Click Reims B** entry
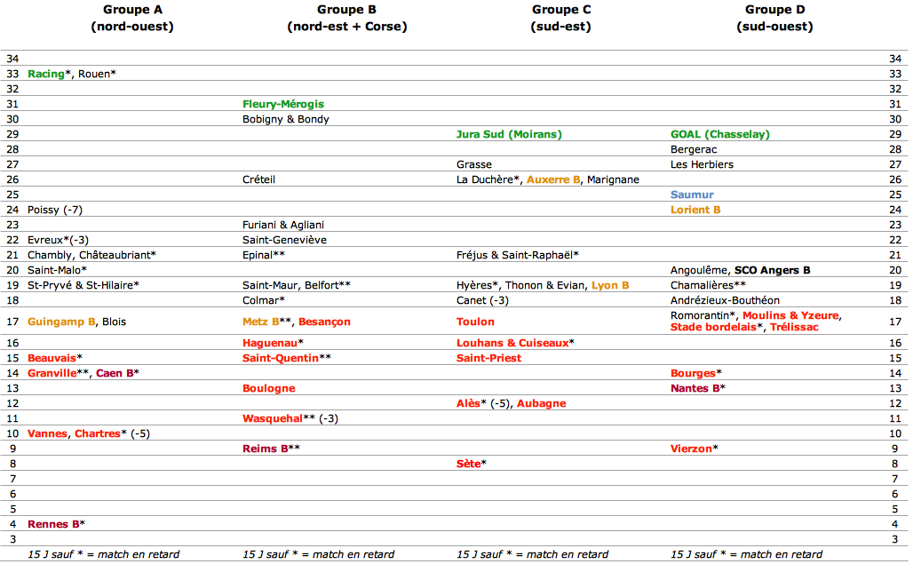This screenshot has height=588, width=913. (271, 449)
